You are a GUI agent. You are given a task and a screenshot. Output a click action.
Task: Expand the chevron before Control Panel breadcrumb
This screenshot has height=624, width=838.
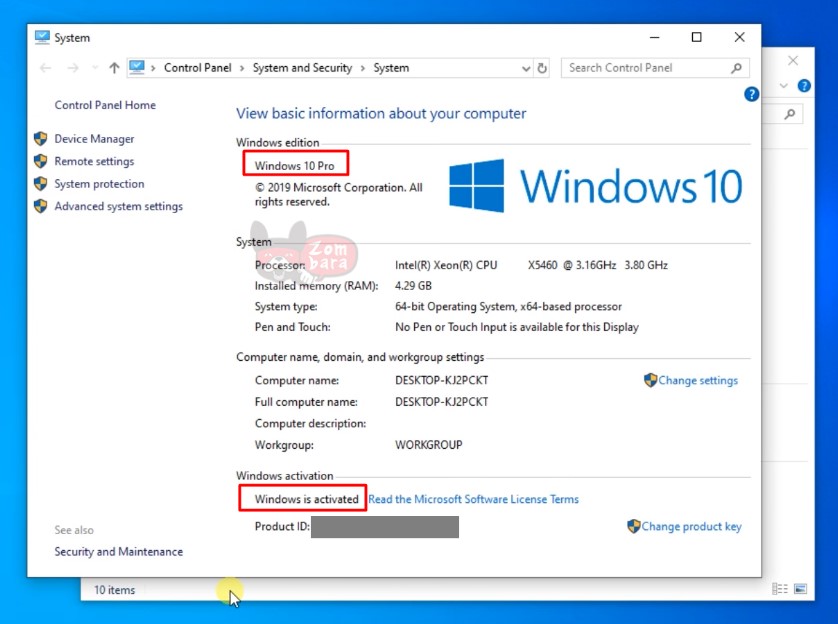153,68
